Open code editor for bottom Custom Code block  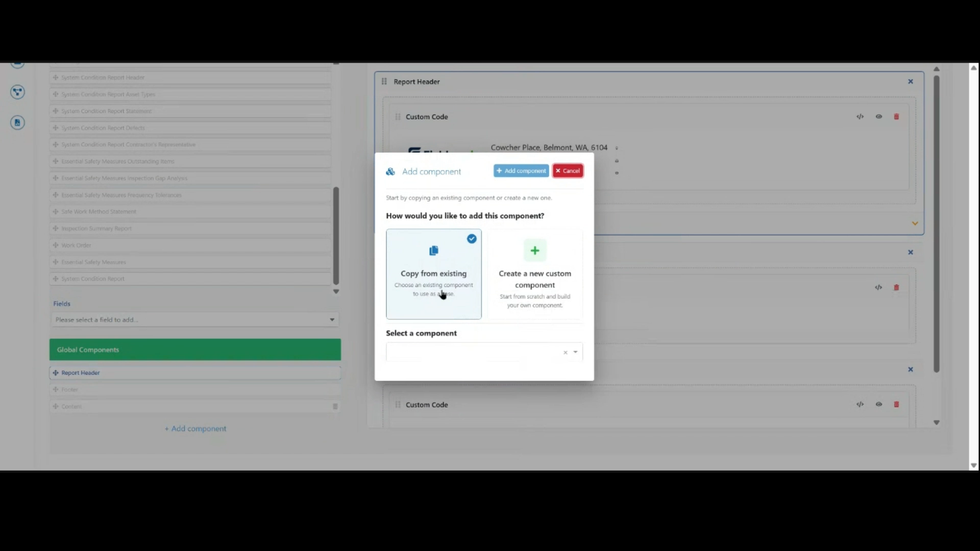click(860, 405)
